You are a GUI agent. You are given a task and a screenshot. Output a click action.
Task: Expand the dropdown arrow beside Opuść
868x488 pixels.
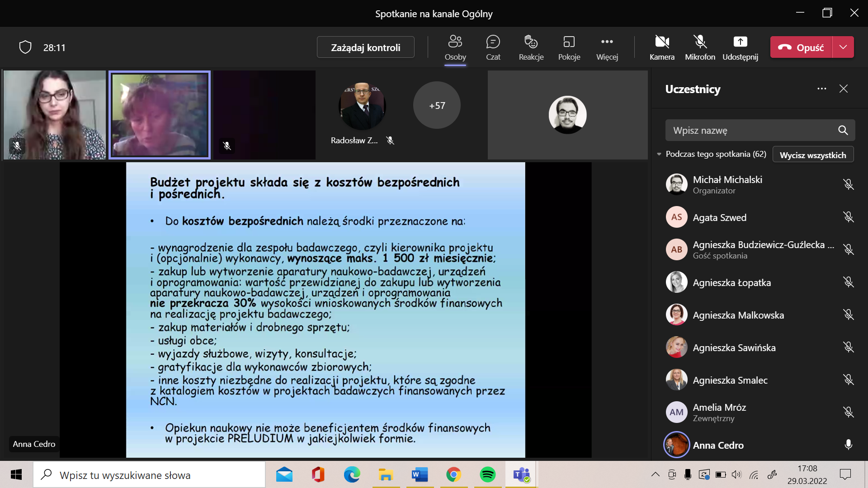click(843, 47)
